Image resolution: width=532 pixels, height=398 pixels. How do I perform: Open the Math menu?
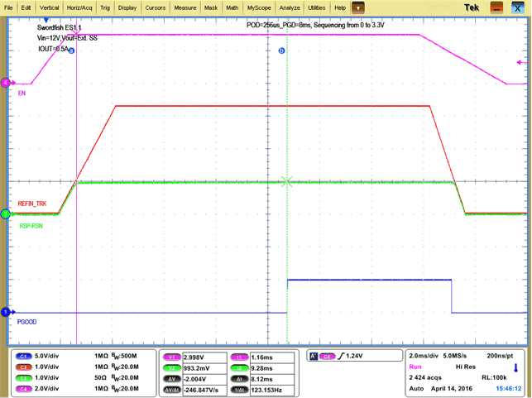click(x=232, y=7)
